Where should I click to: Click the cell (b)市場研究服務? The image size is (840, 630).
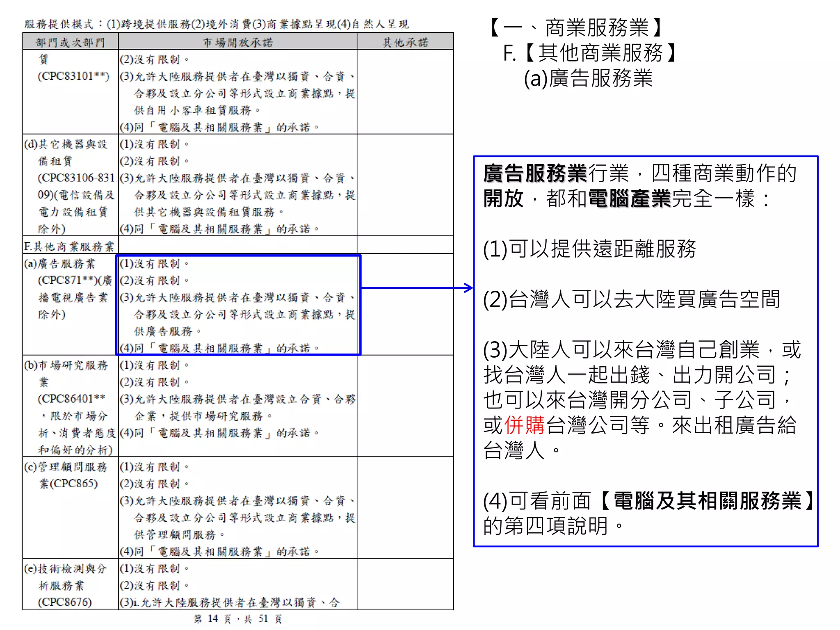coord(66,365)
